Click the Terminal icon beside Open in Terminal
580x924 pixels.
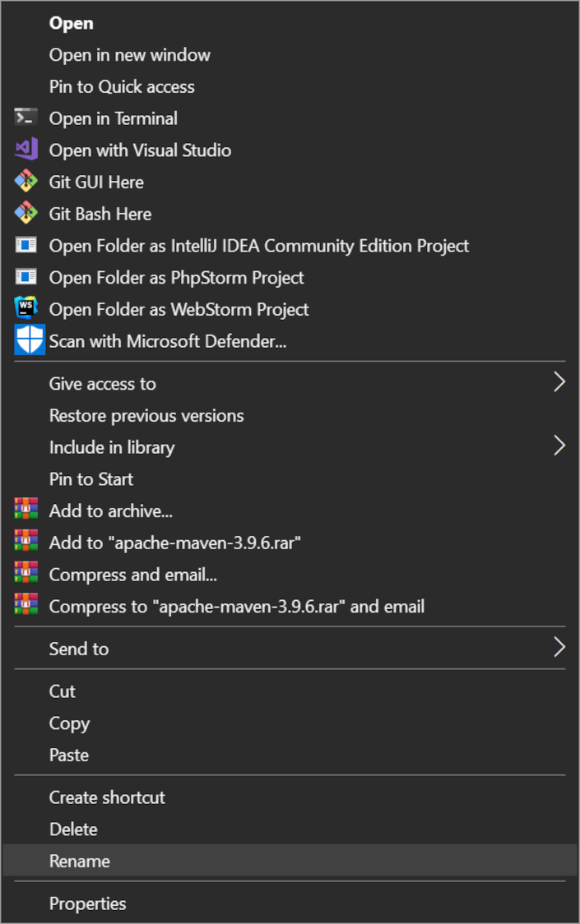[26, 118]
